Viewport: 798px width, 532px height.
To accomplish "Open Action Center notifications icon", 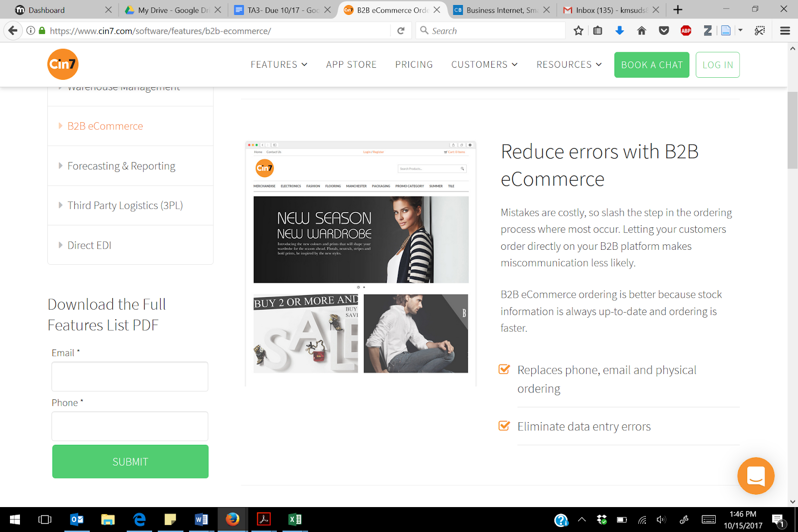I will coord(778,521).
